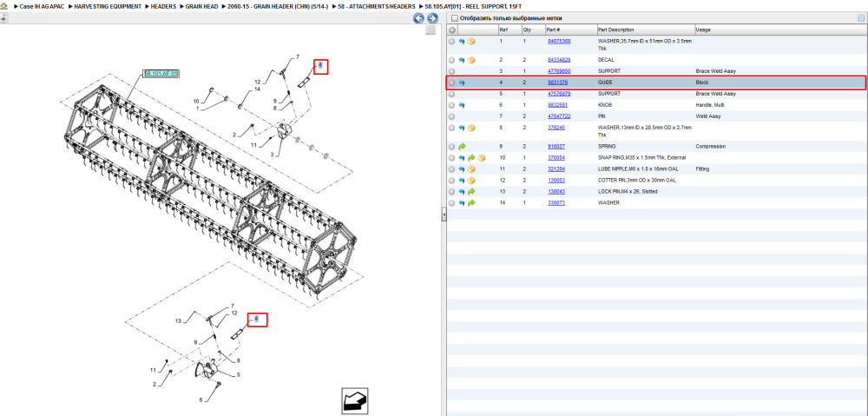868x416 pixels.
Task: Click the green arrow in the row for part 330873
Action: pyautogui.click(x=471, y=203)
